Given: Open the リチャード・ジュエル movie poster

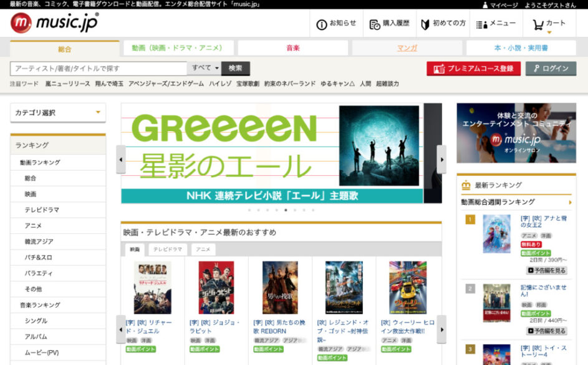Looking at the screenshot, I should tap(153, 288).
